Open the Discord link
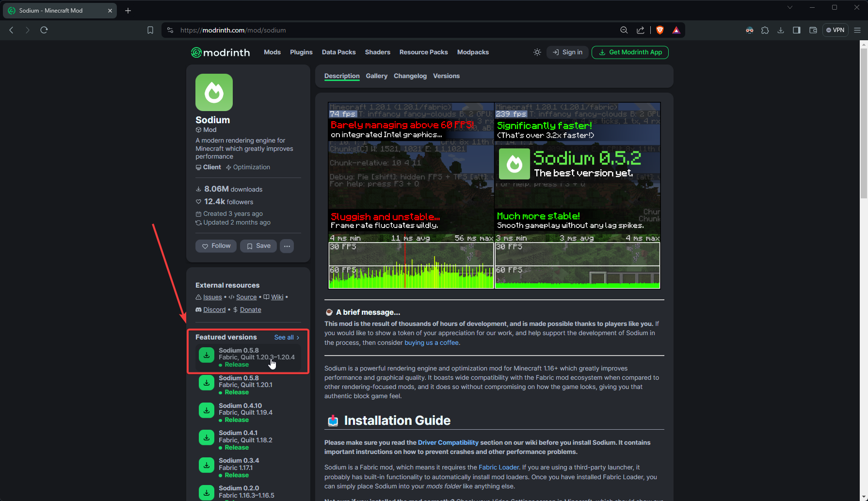868x501 pixels. [x=214, y=310]
